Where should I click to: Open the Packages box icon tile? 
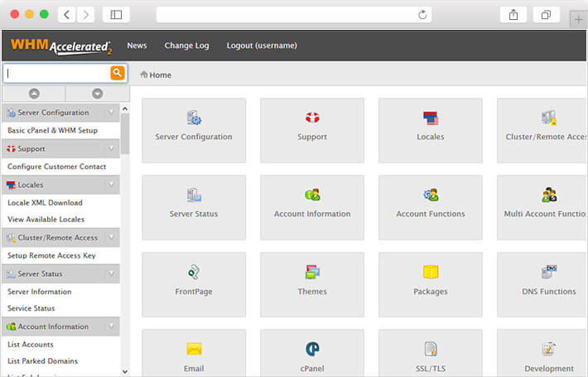(431, 284)
